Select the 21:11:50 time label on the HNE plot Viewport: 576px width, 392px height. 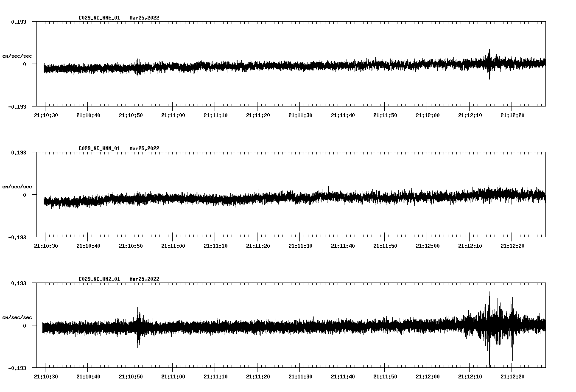click(x=385, y=115)
